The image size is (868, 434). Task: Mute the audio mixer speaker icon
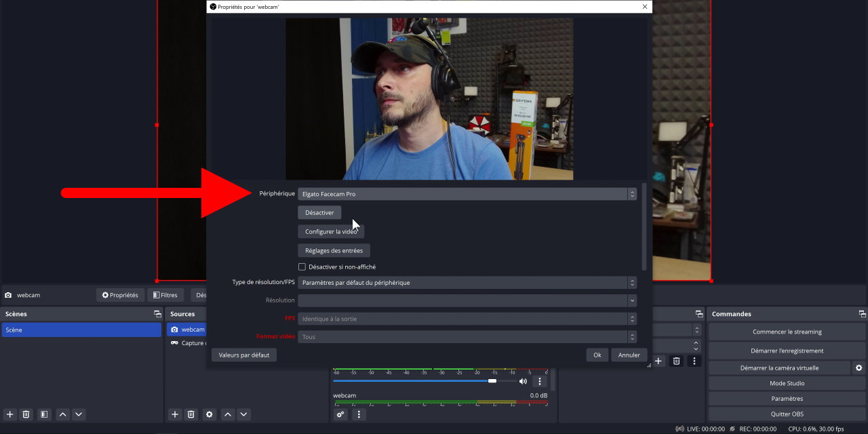[523, 381]
